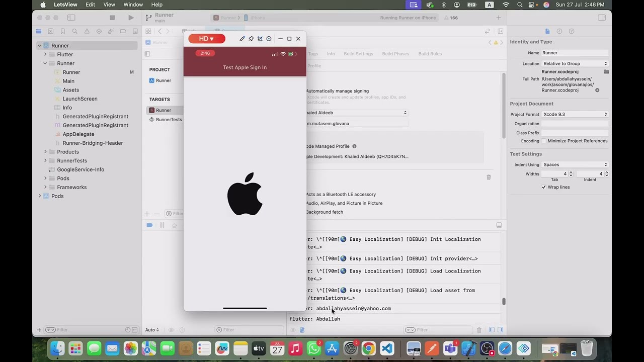This screenshot has width=644, height=362.
Task: Open the Indent Using Spaces dropdown
Action: [575, 164]
